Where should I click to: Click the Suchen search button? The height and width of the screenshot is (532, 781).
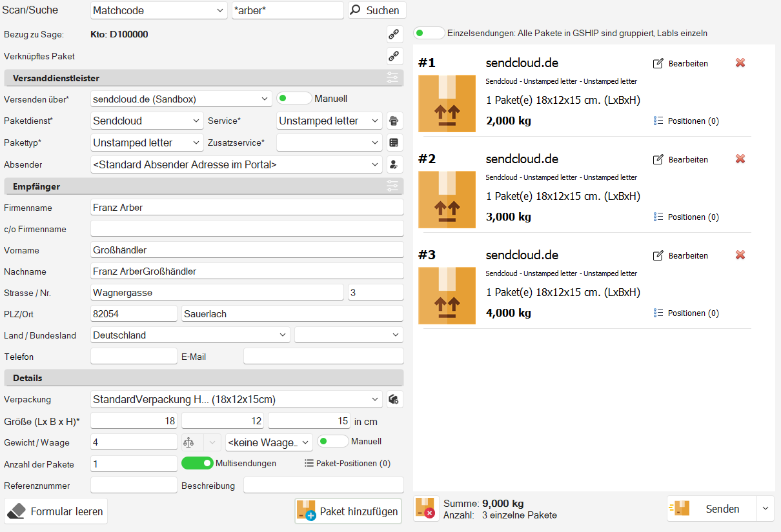378,10
